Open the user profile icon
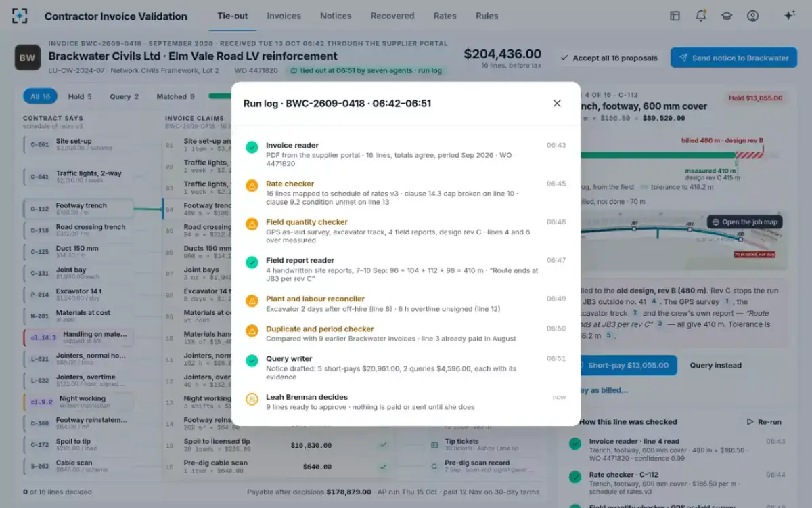Screen dimensions: 812x508 click(x=752, y=16)
